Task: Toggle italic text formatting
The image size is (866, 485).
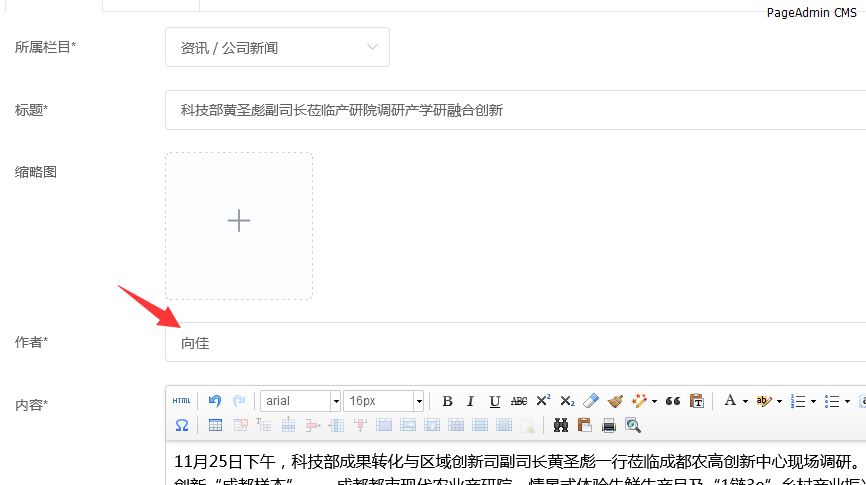Action: pyautogui.click(x=470, y=401)
